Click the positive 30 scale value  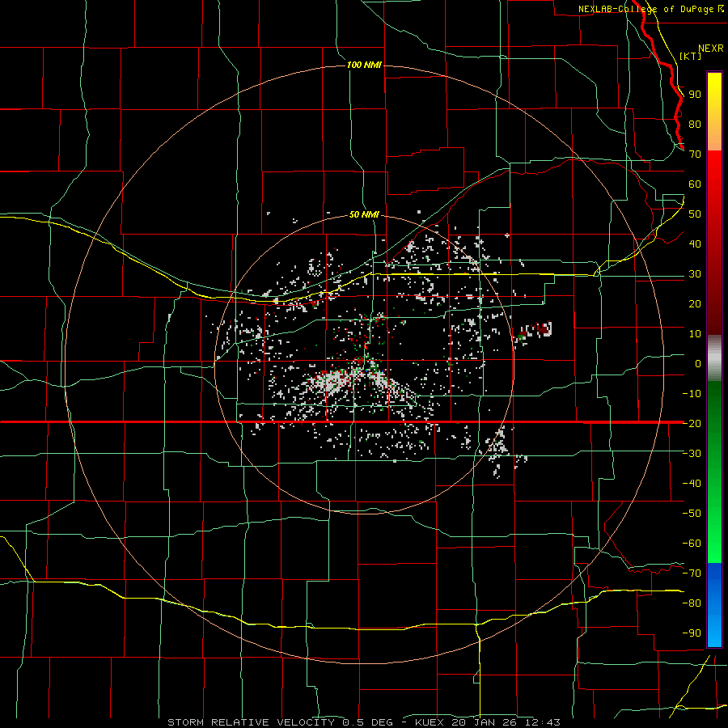click(x=695, y=274)
